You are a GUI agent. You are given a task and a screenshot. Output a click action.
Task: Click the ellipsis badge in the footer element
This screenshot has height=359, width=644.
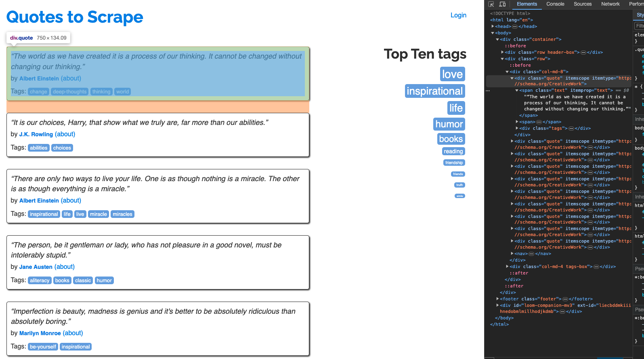pos(565,299)
